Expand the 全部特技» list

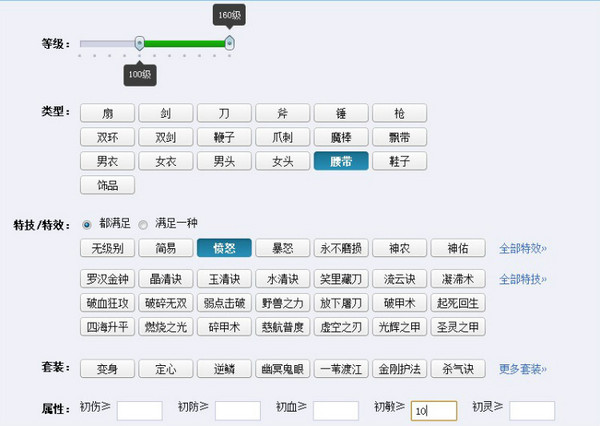pyautogui.click(x=523, y=278)
